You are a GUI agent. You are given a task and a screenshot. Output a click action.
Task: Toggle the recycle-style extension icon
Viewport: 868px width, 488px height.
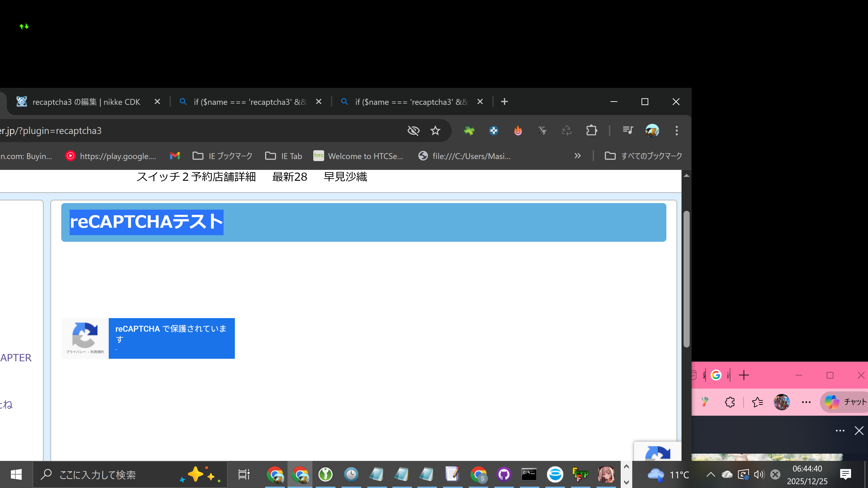pos(566,130)
